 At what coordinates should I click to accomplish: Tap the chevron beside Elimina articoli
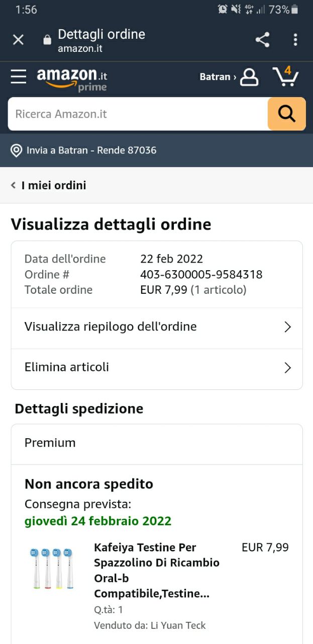(x=288, y=368)
